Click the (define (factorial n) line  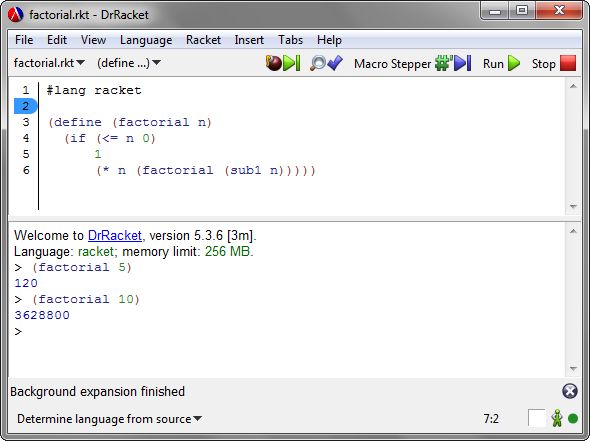(130, 122)
